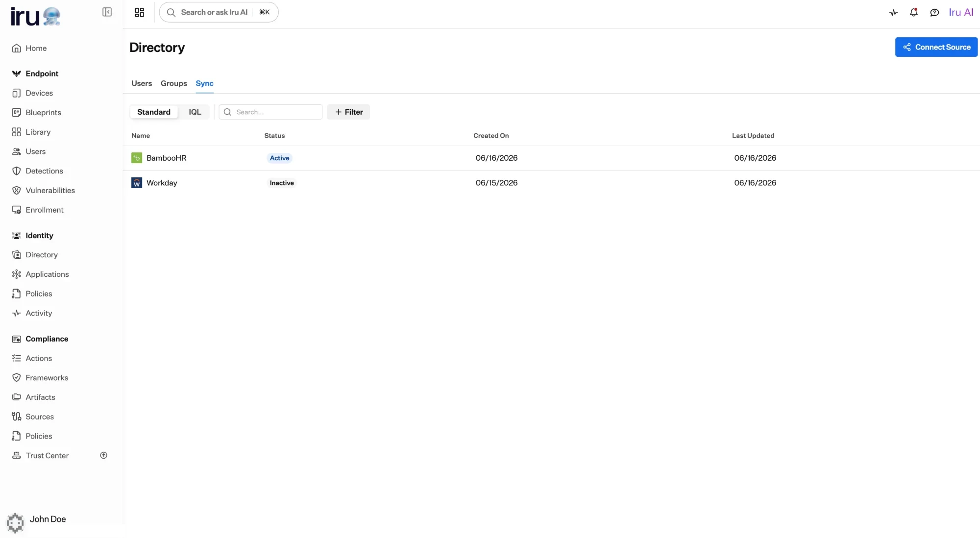The image size is (980, 538).
Task: Click the Endpoint section heading
Action: [42, 73]
